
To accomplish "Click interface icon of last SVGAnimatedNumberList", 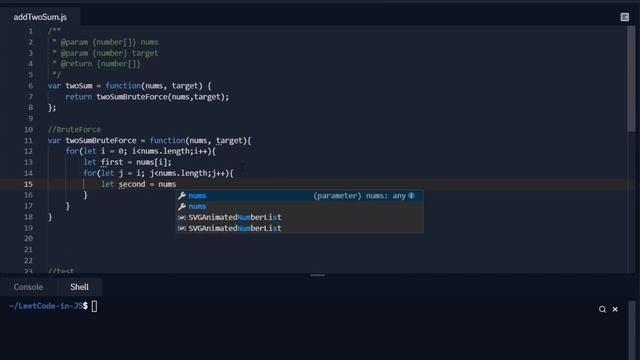I will point(182,228).
